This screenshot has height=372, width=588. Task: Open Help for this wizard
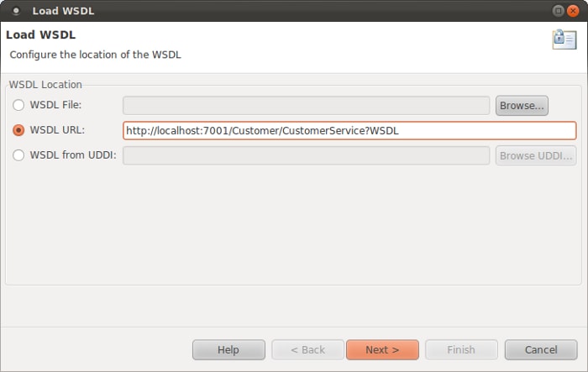pos(228,349)
